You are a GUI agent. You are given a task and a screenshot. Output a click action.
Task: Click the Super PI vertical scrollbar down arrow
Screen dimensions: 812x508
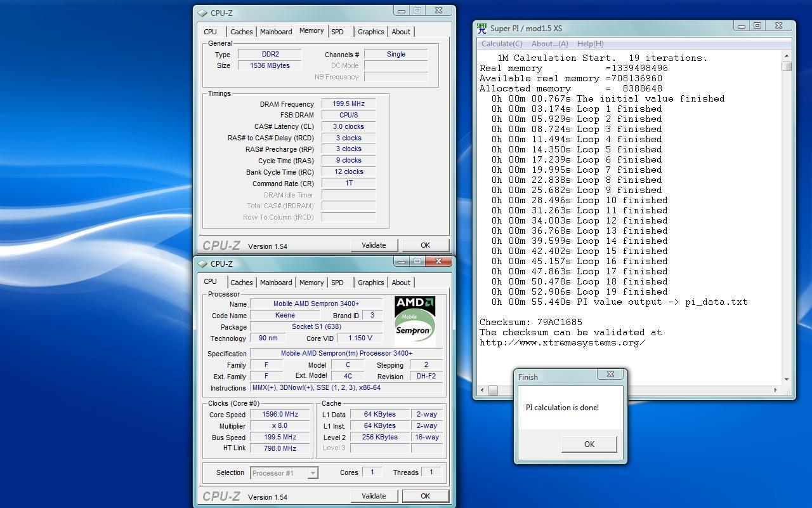click(x=787, y=379)
